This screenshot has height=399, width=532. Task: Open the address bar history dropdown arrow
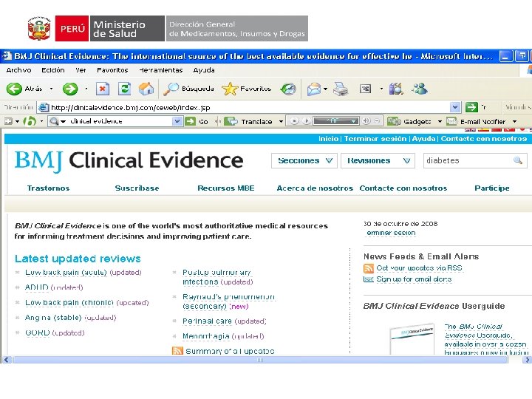tap(455, 108)
